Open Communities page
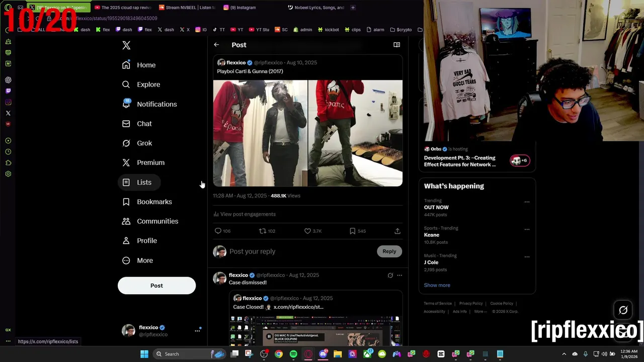Screen dimensions: 644x362 tap(150, 221)
